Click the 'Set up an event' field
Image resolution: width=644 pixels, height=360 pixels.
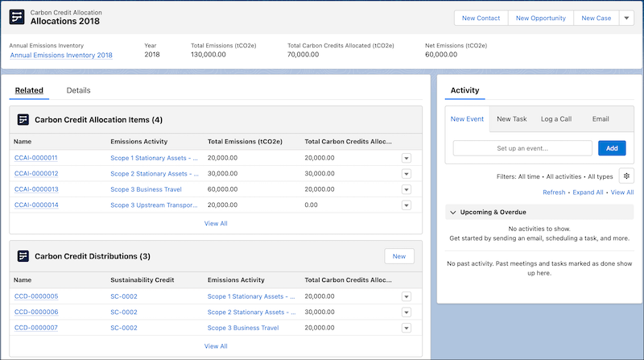[523, 148]
